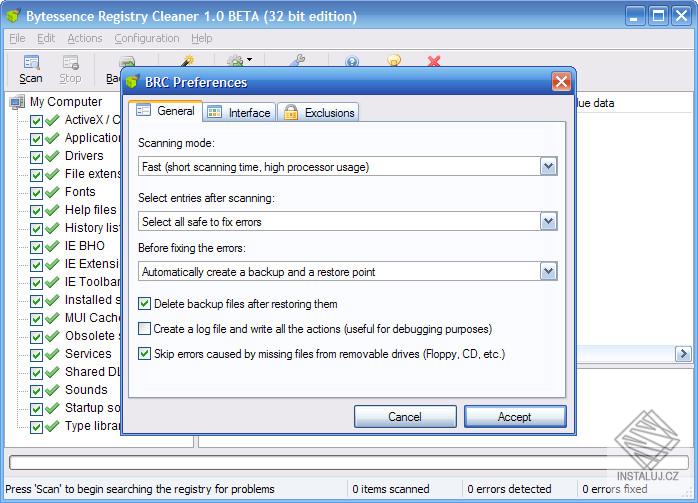Select the IE BHO tree item
The height and width of the screenshot is (503, 698).
85,246
